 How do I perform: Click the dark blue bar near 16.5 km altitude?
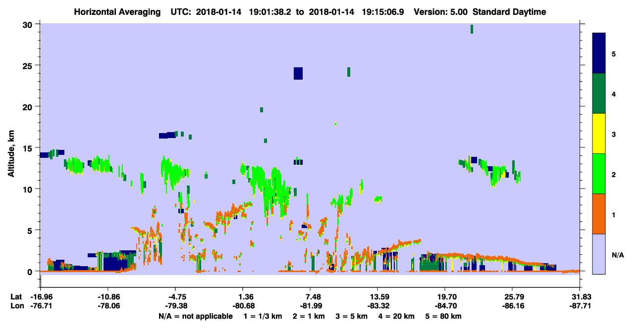pyautogui.click(x=167, y=136)
